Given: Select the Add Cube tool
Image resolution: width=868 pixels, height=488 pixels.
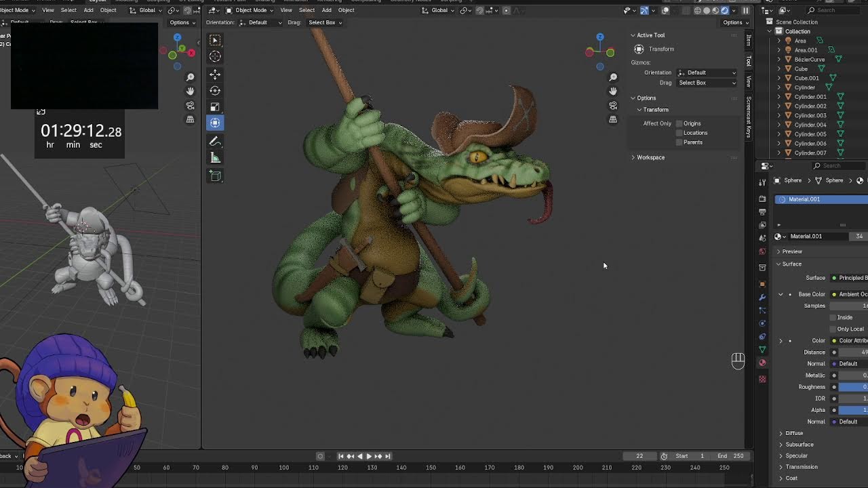Looking at the screenshot, I should click(215, 176).
